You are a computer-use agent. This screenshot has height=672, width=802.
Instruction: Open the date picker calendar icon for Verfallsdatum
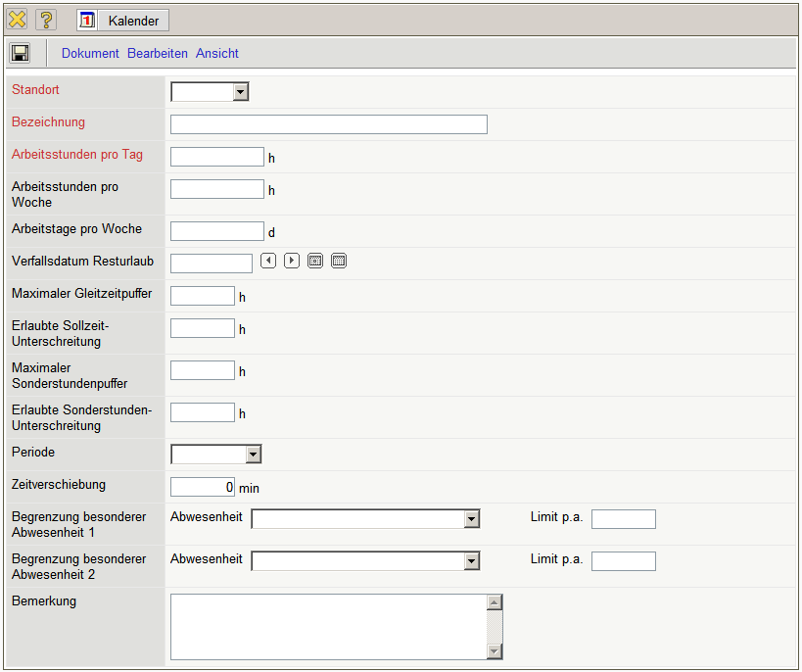pos(339,261)
